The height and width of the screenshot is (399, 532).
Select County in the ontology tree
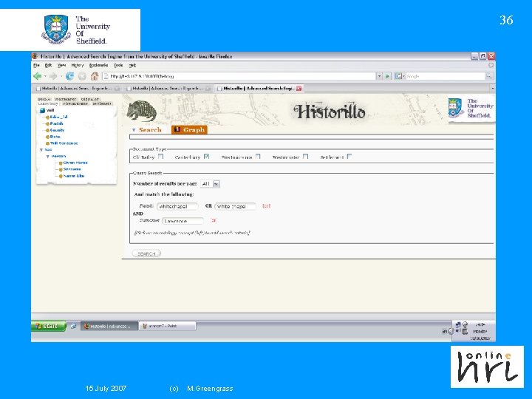point(57,130)
